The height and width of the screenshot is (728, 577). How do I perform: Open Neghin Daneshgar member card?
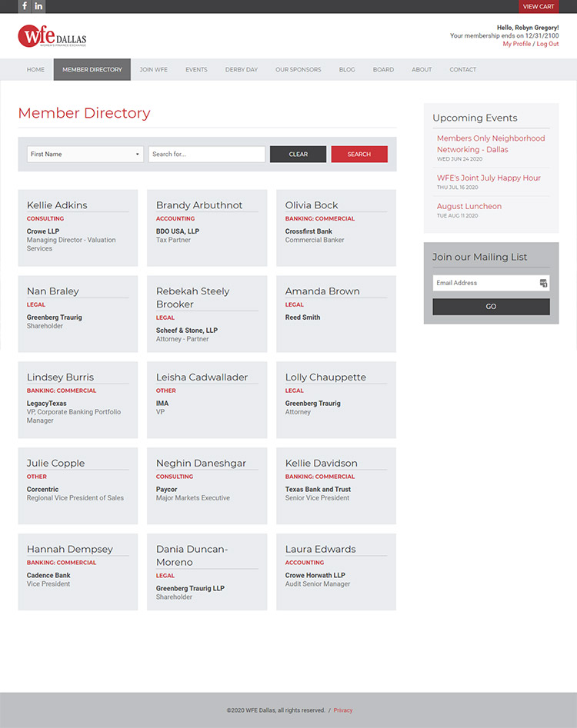tap(207, 486)
